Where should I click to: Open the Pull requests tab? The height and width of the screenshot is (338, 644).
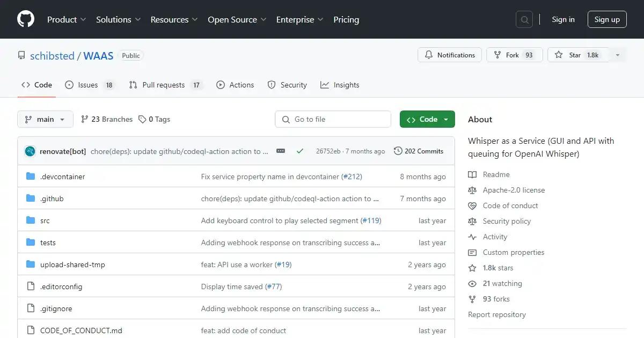[x=166, y=85]
